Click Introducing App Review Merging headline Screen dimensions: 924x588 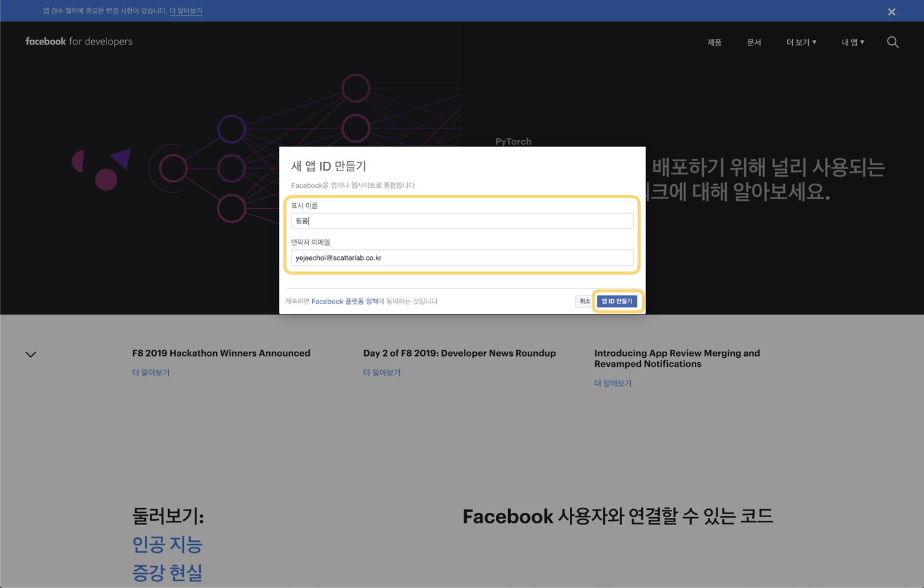click(x=677, y=358)
